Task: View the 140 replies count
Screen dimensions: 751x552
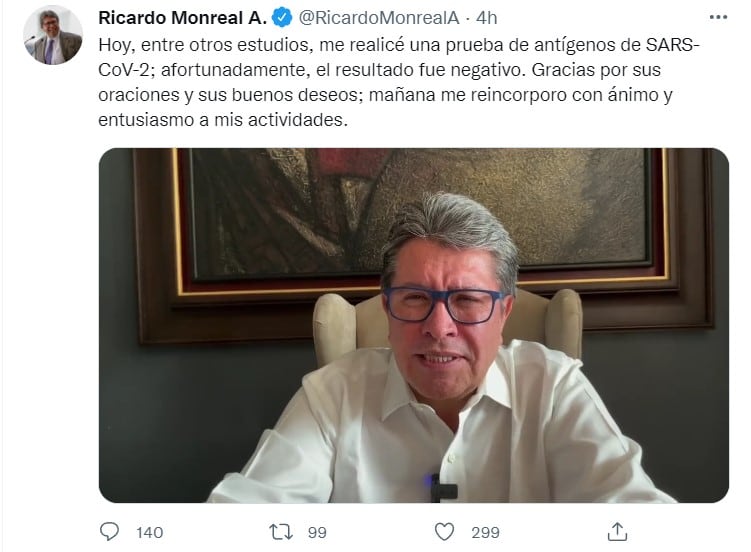Action: (149, 532)
